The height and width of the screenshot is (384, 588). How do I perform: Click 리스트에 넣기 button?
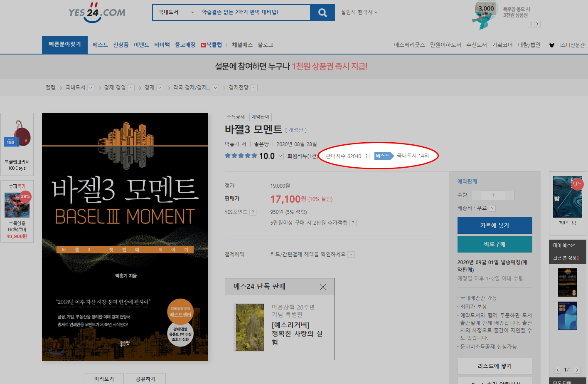coord(495,366)
